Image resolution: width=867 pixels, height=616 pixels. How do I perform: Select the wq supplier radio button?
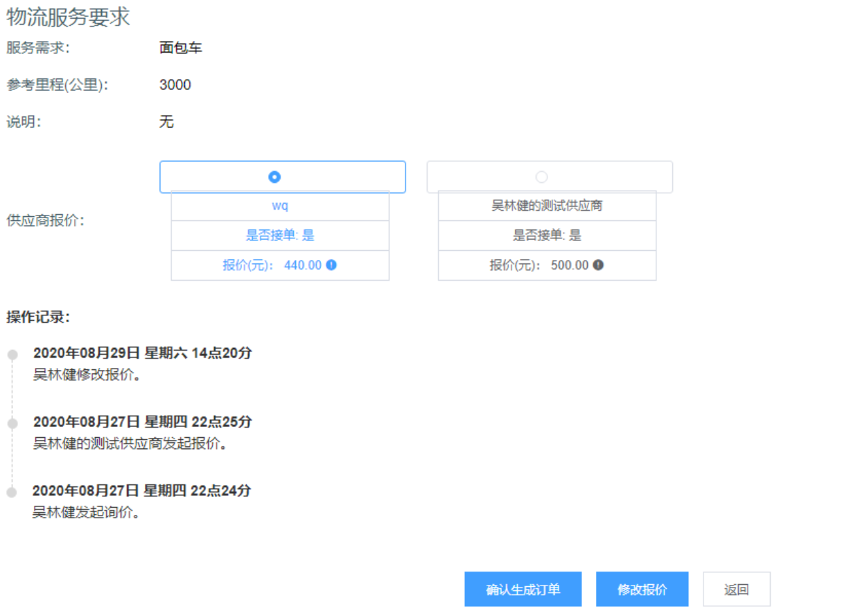pos(274,177)
